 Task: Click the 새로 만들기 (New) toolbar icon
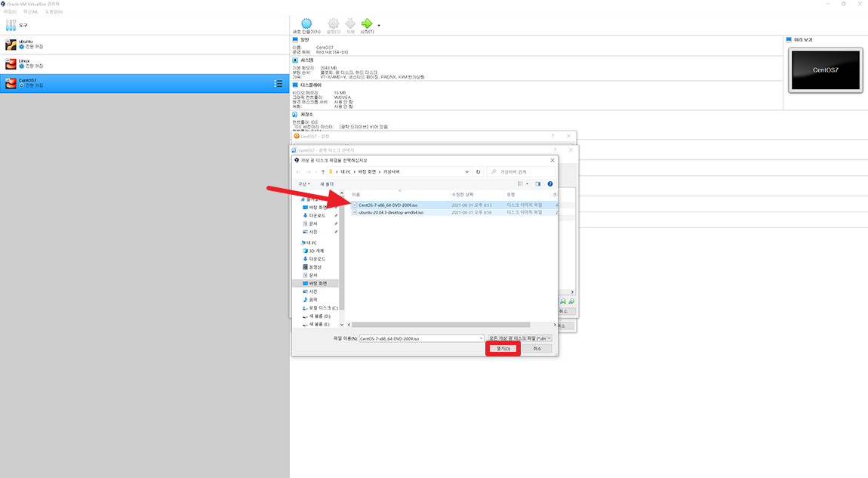(x=306, y=23)
